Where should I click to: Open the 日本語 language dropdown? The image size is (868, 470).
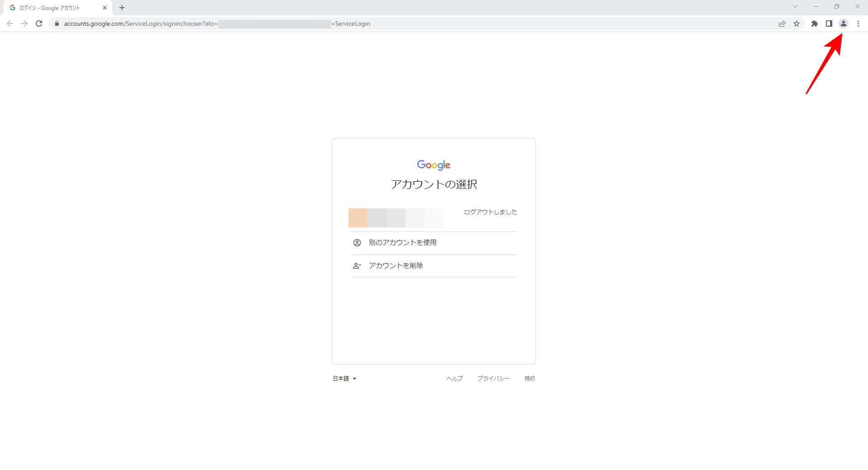(344, 379)
